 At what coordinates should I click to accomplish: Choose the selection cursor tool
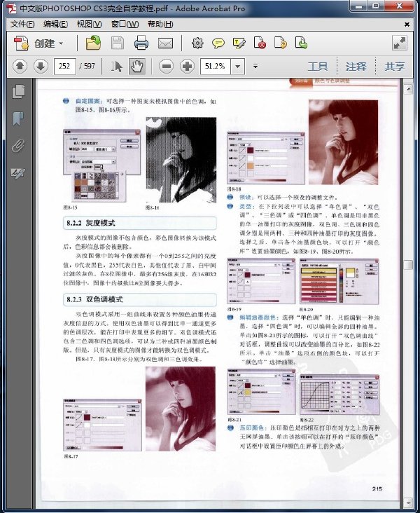pos(116,67)
